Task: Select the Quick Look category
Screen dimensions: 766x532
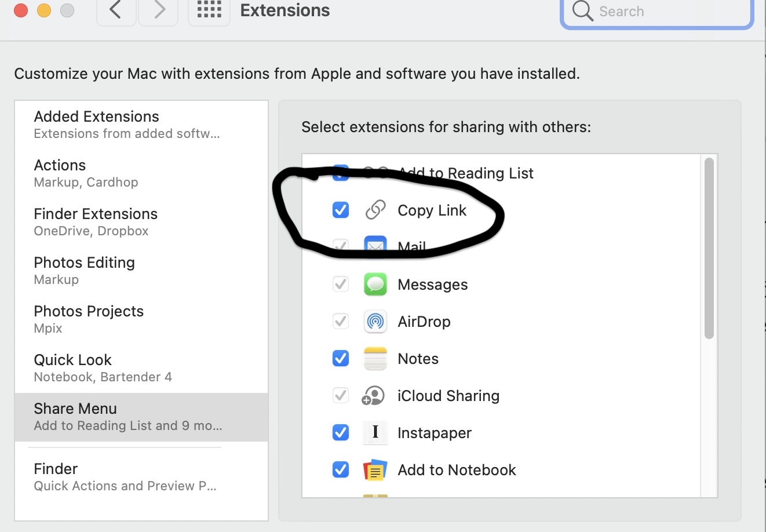Action: 141,368
